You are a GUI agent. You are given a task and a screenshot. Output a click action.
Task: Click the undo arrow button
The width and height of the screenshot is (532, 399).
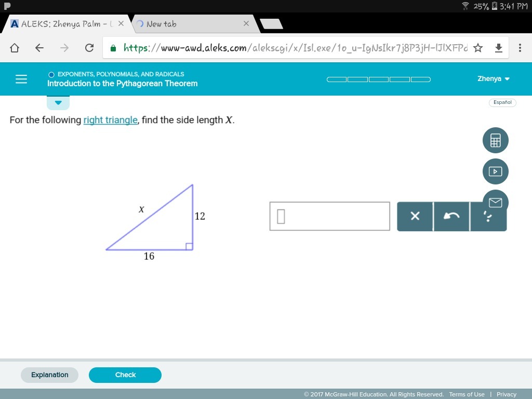[451, 216]
